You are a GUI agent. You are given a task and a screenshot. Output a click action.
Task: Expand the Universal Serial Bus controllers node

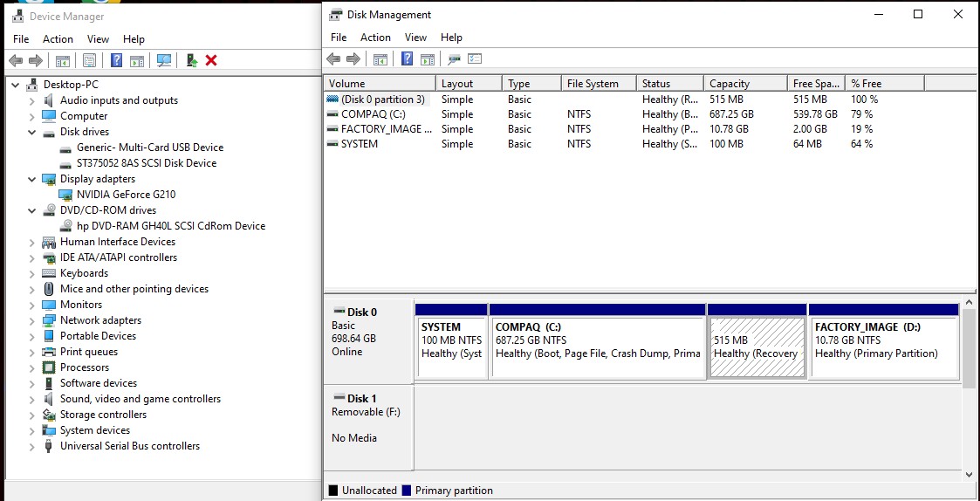click(32, 446)
